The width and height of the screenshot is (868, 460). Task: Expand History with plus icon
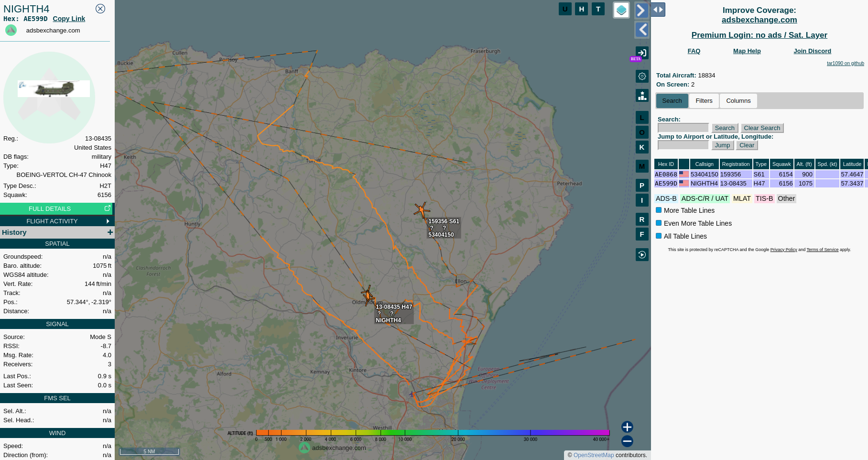coord(110,232)
